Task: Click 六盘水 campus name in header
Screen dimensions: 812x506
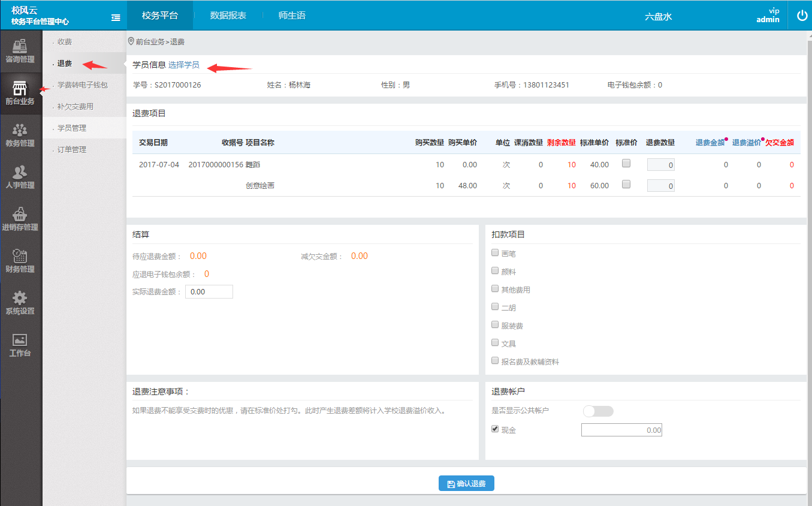Action: 659,17
